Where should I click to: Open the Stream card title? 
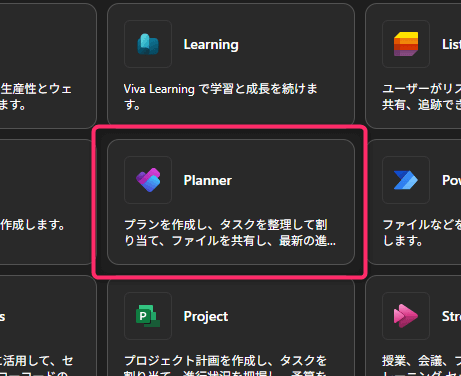pos(451,316)
